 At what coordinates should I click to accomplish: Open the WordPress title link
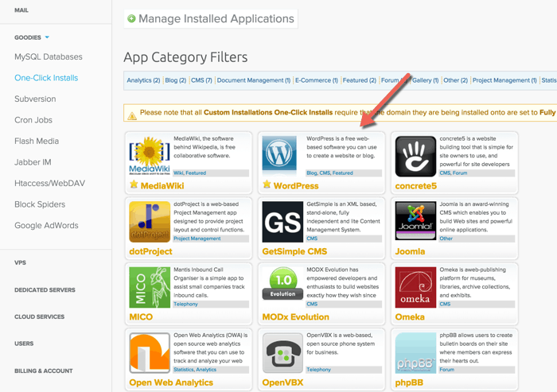coord(296,186)
